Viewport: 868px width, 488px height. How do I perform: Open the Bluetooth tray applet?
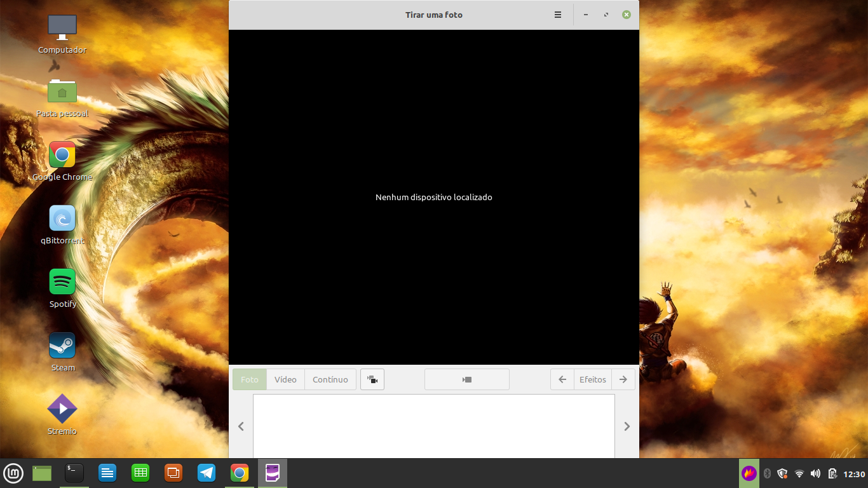tap(767, 473)
